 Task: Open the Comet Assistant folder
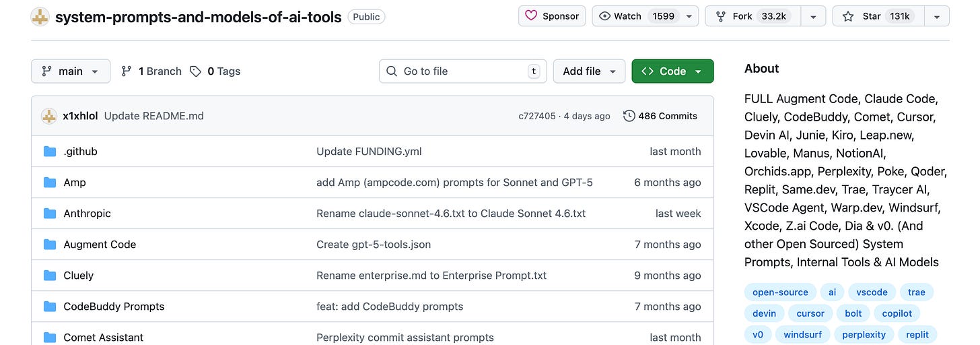104,337
